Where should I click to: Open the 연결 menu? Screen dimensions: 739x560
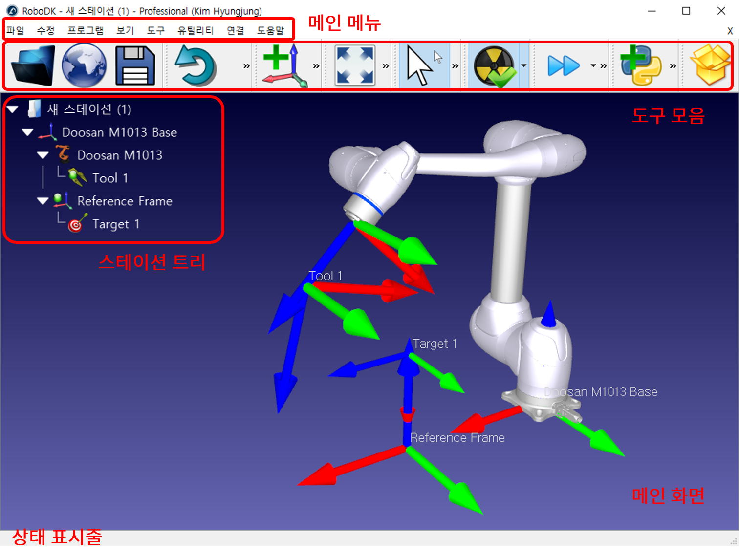tap(235, 30)
